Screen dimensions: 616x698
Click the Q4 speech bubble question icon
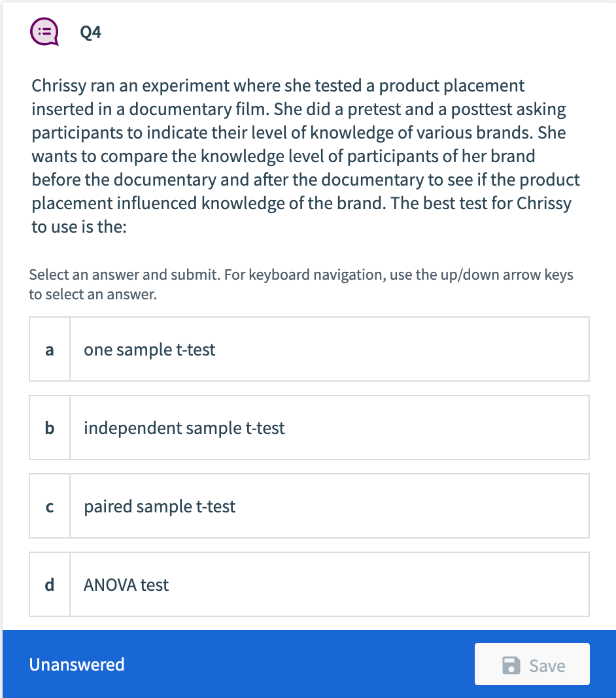44,31
